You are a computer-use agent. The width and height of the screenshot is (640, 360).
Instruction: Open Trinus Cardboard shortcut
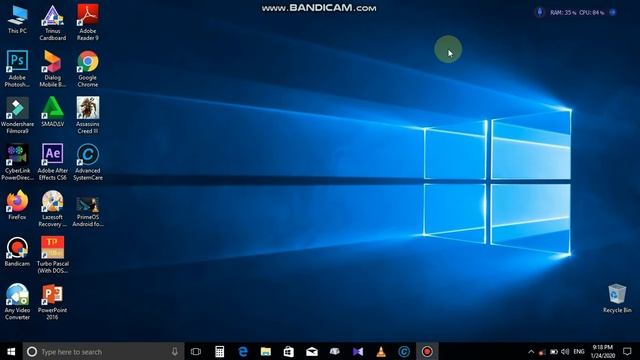(53, 23)
